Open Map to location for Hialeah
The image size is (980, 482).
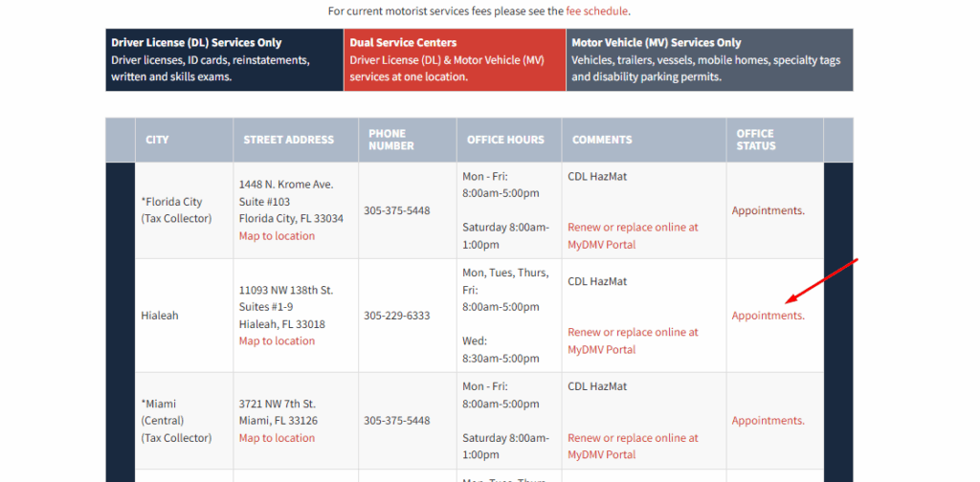click(x=277, y=340)
